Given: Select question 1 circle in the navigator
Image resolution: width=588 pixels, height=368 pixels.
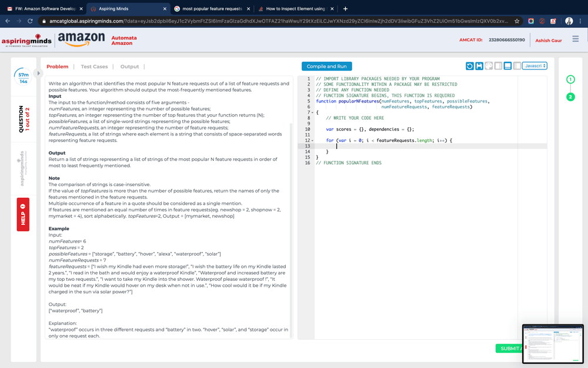Looking at the screenshot, I should [x=570, y=78].
